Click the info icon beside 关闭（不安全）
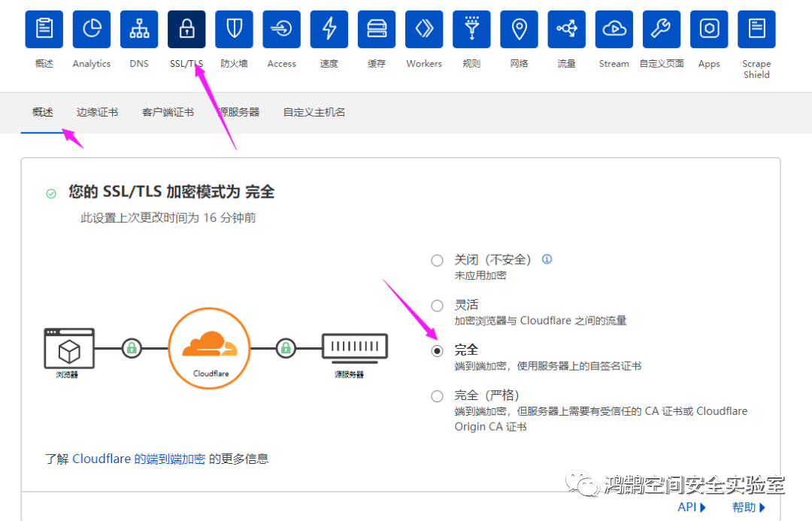Screen dimensions: 812x521 [x=547, y=259]
